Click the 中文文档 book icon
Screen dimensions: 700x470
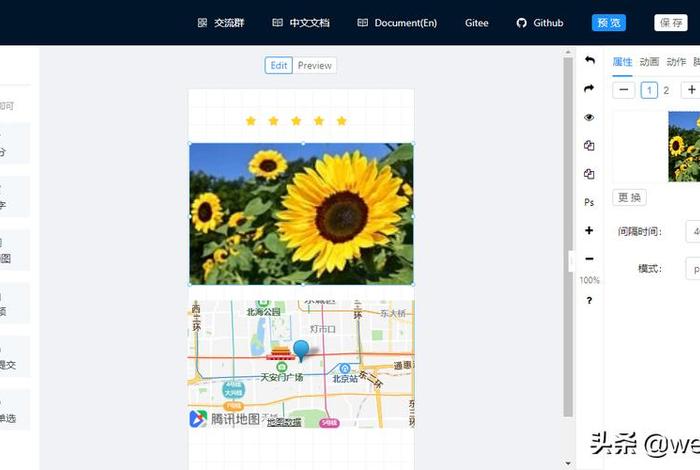click(277, 22)
